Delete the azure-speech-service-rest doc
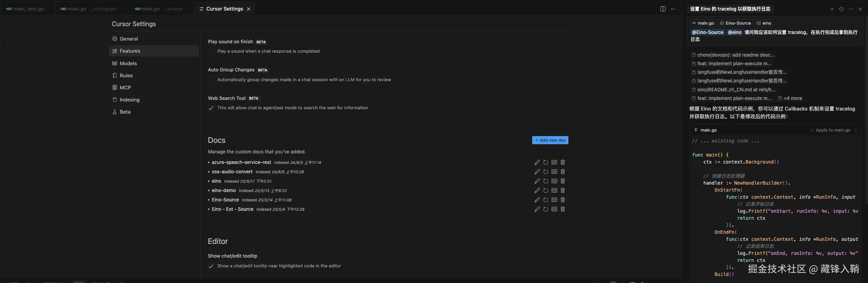The height and width of the screenshot is (283, 868). coord(563,162)
